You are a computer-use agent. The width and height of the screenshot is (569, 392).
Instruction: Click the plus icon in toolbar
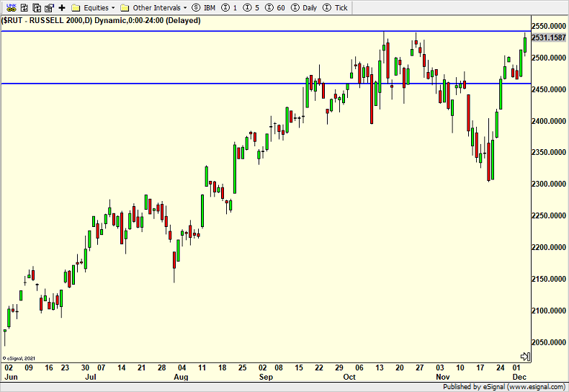coord(62,8)
